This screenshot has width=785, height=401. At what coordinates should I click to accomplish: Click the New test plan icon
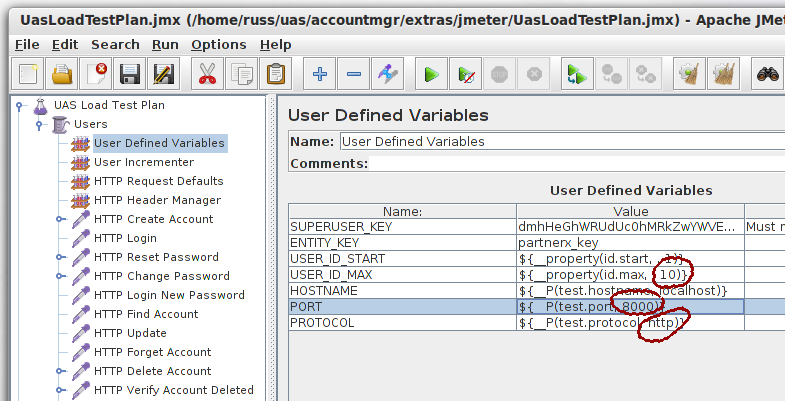pyautogui.click(x=28, y=74)
